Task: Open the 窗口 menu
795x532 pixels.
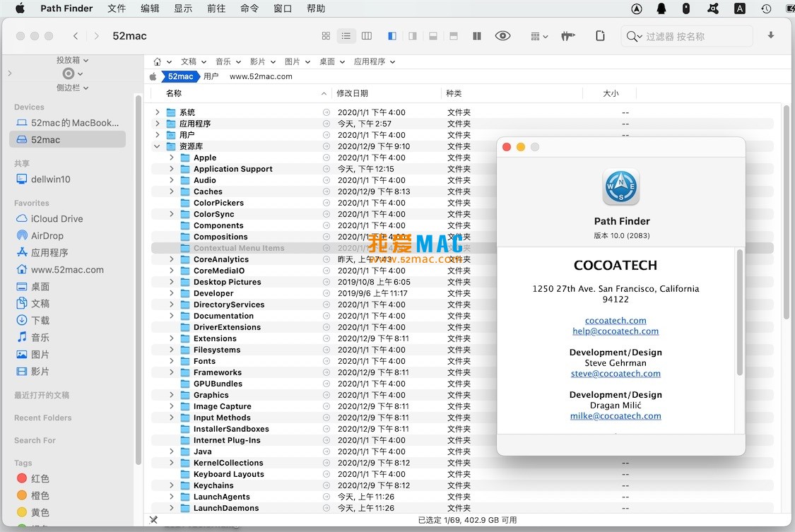Action: [283, 8]
